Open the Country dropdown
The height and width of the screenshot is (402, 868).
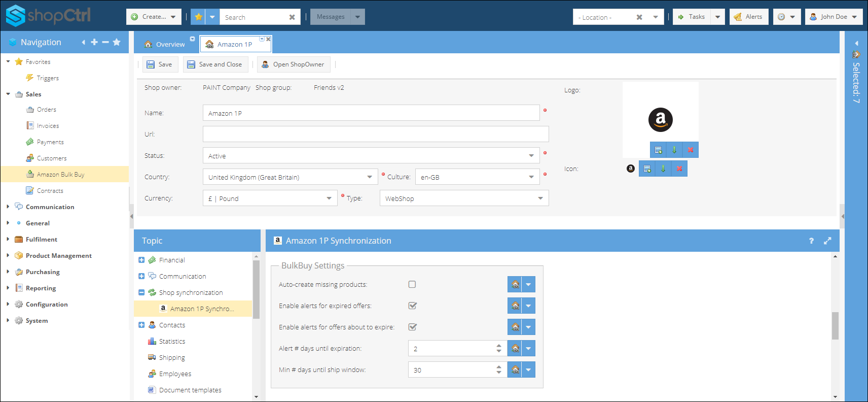pyautogui.click(x=370, y=177)
